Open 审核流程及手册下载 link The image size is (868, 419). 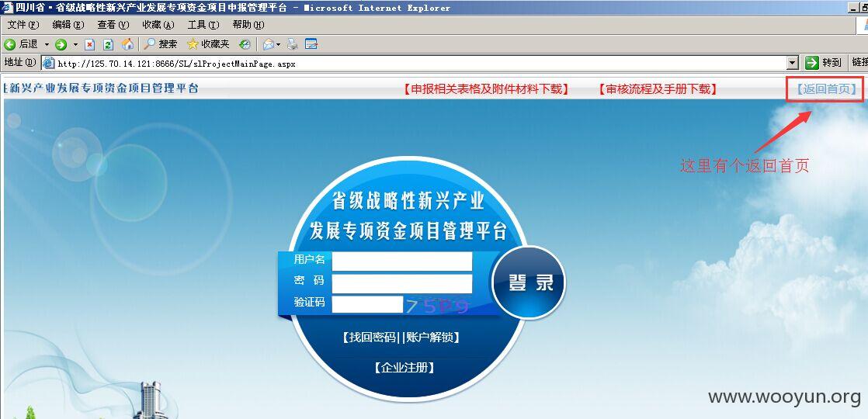pos(658,88)
